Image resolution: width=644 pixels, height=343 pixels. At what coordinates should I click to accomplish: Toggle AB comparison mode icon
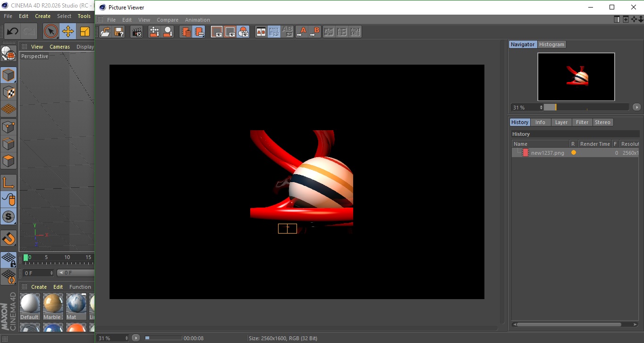pyautogui.click(x=261, y=32)
